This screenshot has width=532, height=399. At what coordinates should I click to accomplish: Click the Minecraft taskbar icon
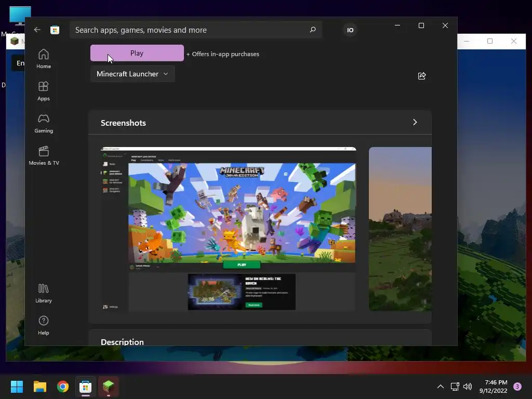coord(109,387)
